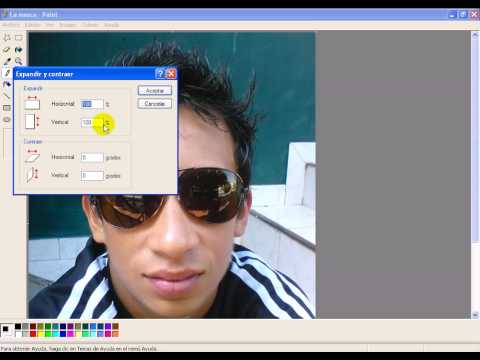Click the canvas scrollbar down arrow

pyautogui.click(x=475, y=314)
